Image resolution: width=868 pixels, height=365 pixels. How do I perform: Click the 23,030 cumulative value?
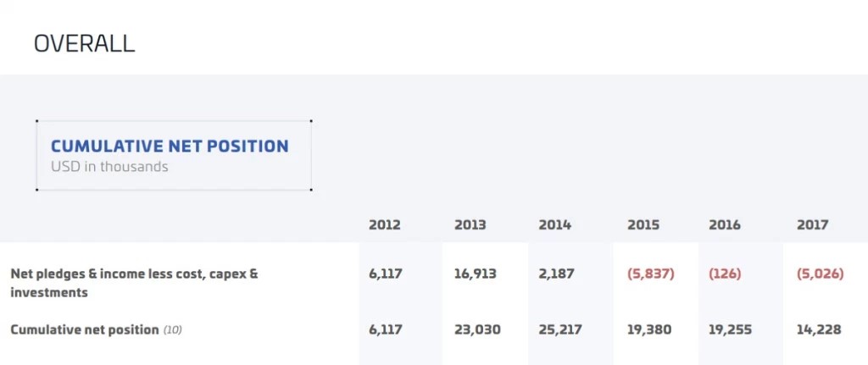coord(477,330)
